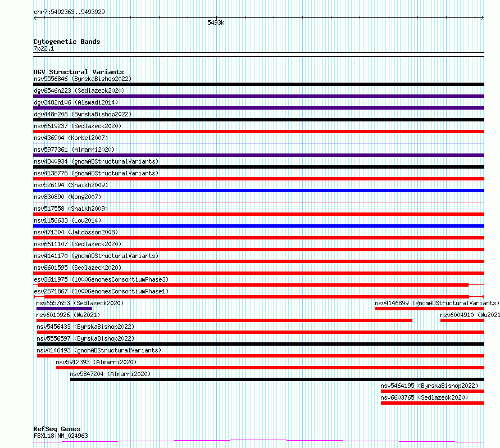This screenshot has width=500, height=448.
Task: Click the esv2671867 1000Genomes Phase1 label
Action: click(101, 291)
